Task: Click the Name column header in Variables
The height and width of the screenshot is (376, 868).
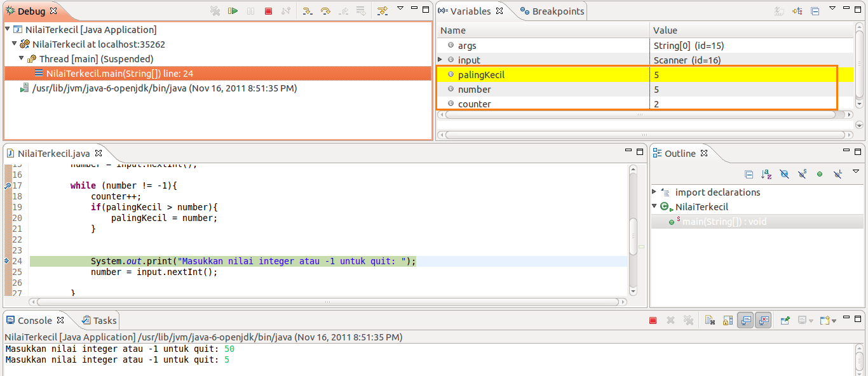Action: [x=543, y=30]
